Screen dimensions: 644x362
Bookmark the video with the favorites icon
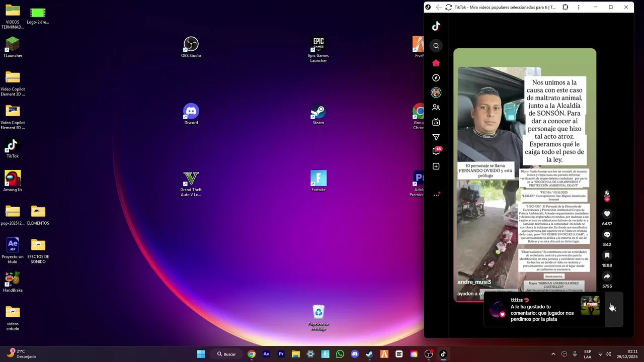click(607, 255)
